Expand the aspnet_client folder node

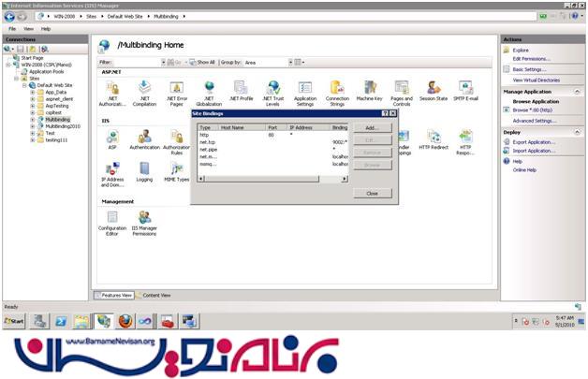pyautogui.click(x=33, y=99)
